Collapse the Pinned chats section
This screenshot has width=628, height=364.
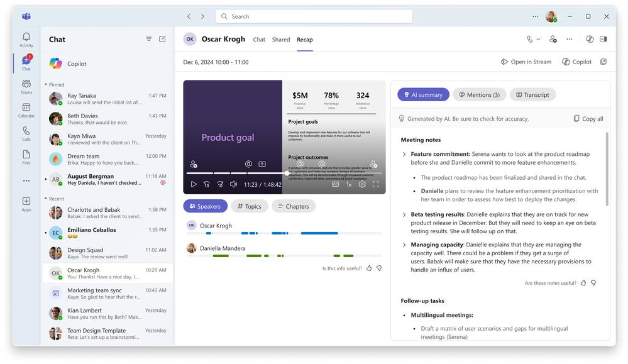point(46,84)
